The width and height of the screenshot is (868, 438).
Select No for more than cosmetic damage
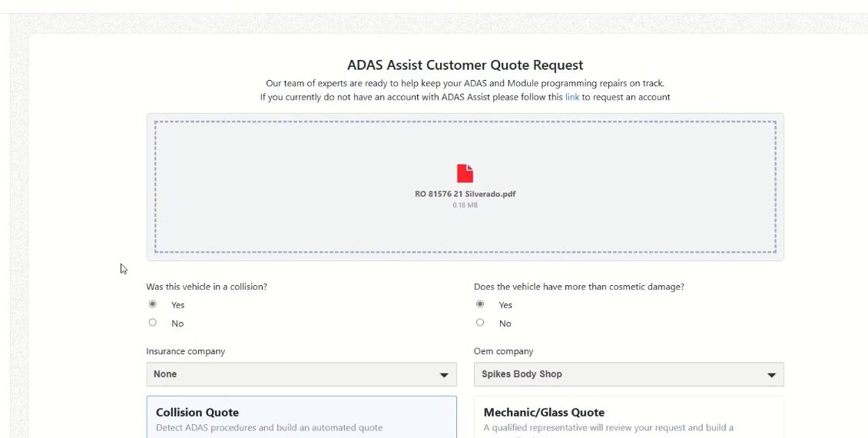point(480,322)
